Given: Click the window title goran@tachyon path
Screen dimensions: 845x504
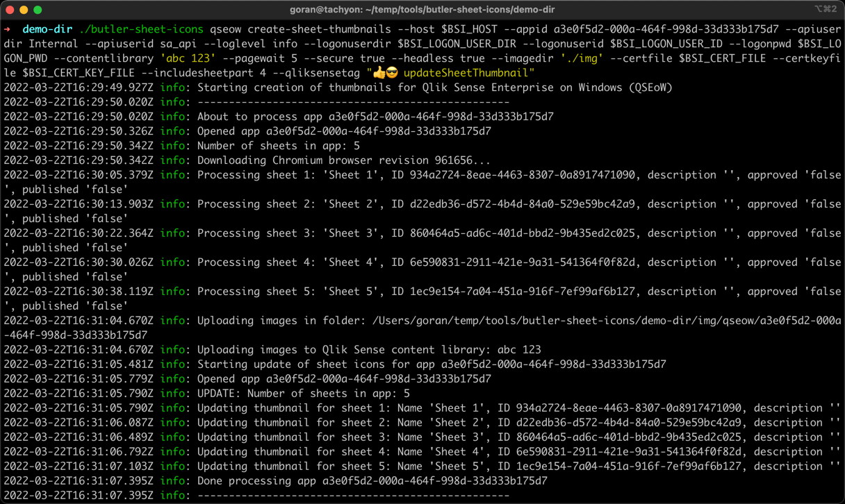Looking at the screenshot, I should (x=422, y=10).
